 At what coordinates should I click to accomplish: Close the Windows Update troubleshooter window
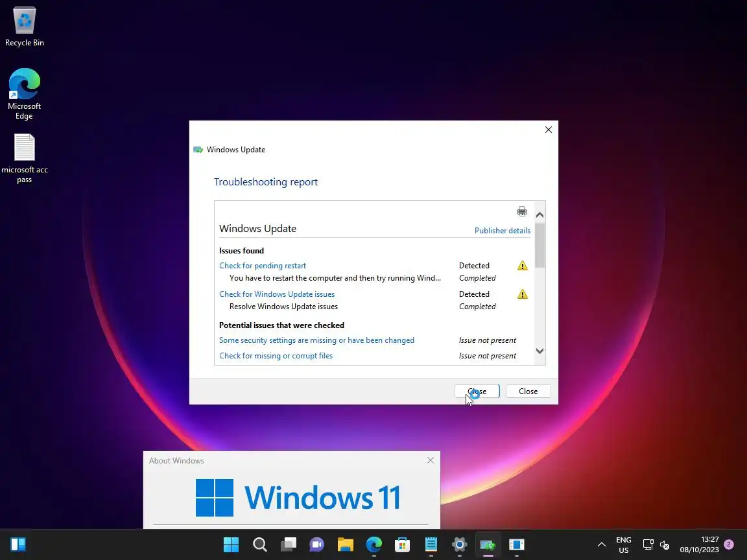click(x=549, y=130)
